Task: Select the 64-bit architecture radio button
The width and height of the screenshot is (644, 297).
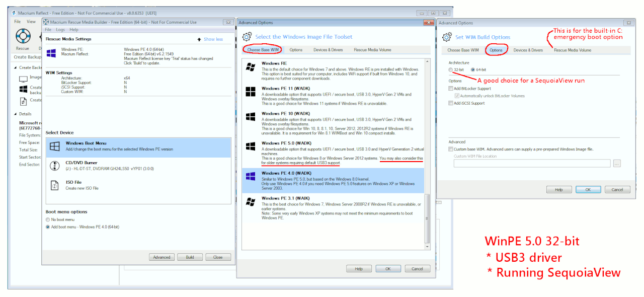Action: click(x=472, y=69)
